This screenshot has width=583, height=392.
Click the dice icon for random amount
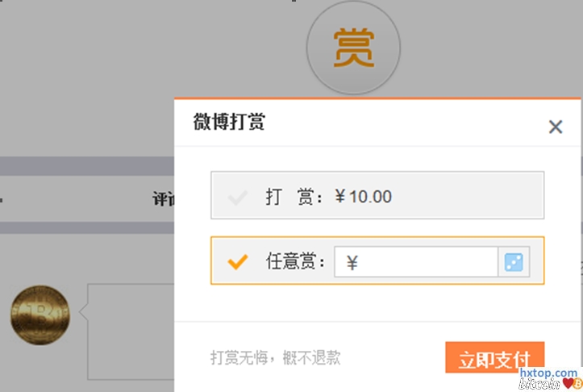click(514, 262)
